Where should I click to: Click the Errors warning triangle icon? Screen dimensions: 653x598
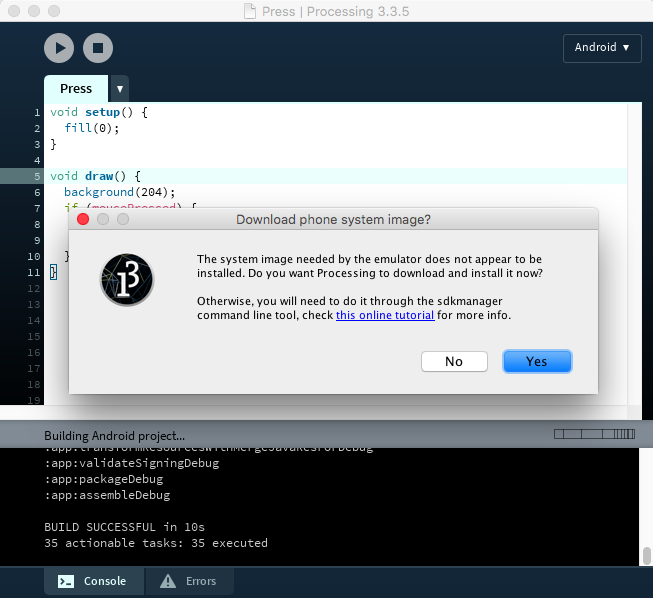[x=168, y=581]
